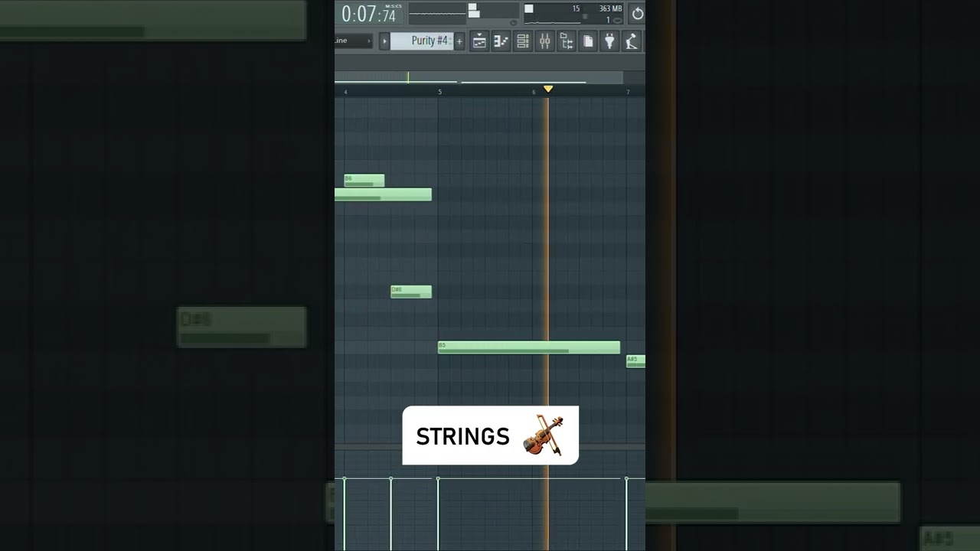Select the D#6 note
The width and height of the screenshot is (980, 551).
point(411,292)
